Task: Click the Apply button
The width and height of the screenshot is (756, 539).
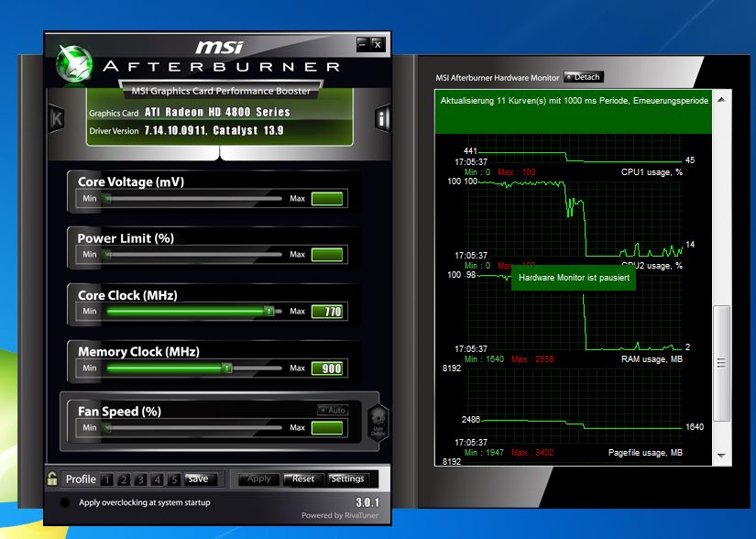Action: 259,478
